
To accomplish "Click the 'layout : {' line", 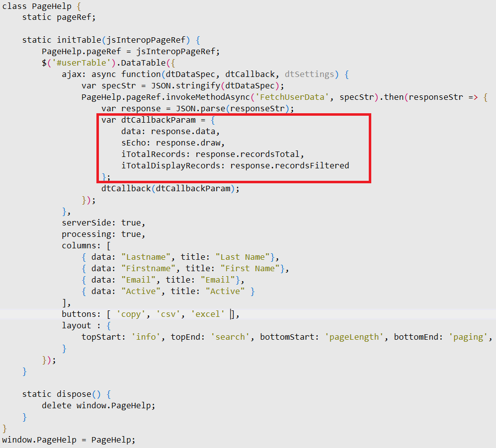I will pyautogui.click(x=86, y=326).
